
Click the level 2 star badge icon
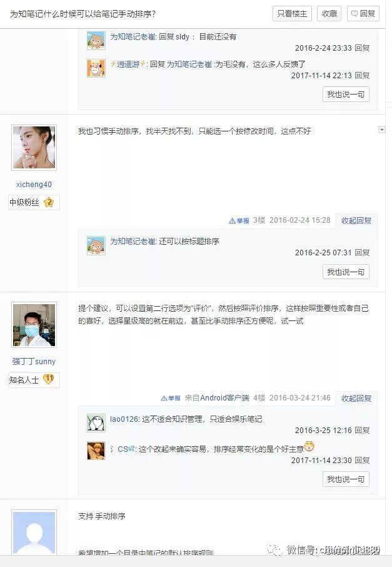tap(48, 202)
